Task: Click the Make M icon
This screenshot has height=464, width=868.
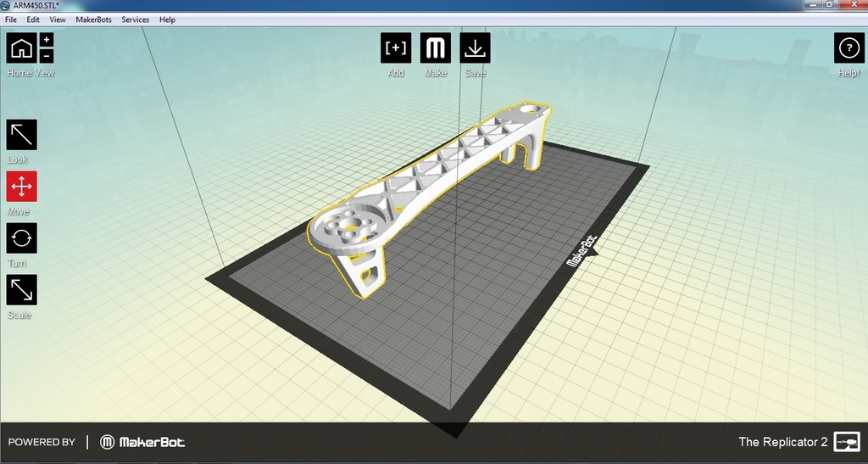Action: (435, 48)
